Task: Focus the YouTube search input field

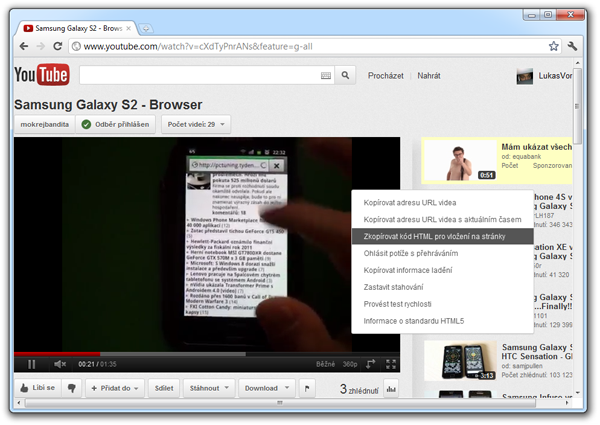Action: 200,75
